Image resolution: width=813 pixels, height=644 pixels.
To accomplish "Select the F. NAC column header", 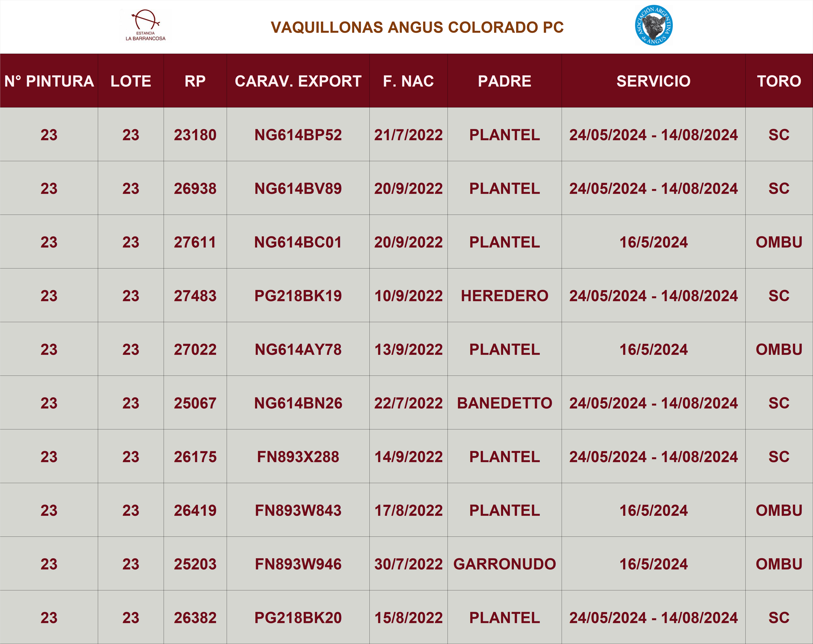I will click(408, 81).
